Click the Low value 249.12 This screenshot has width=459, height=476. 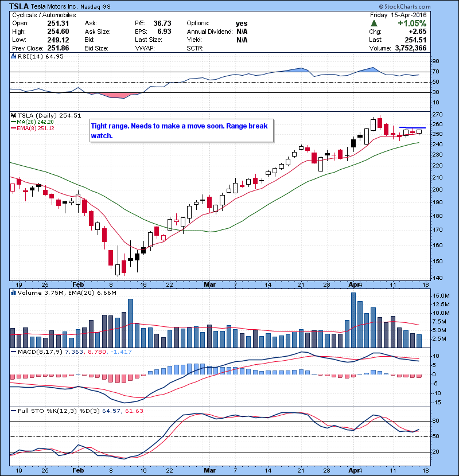click(58, 40)
